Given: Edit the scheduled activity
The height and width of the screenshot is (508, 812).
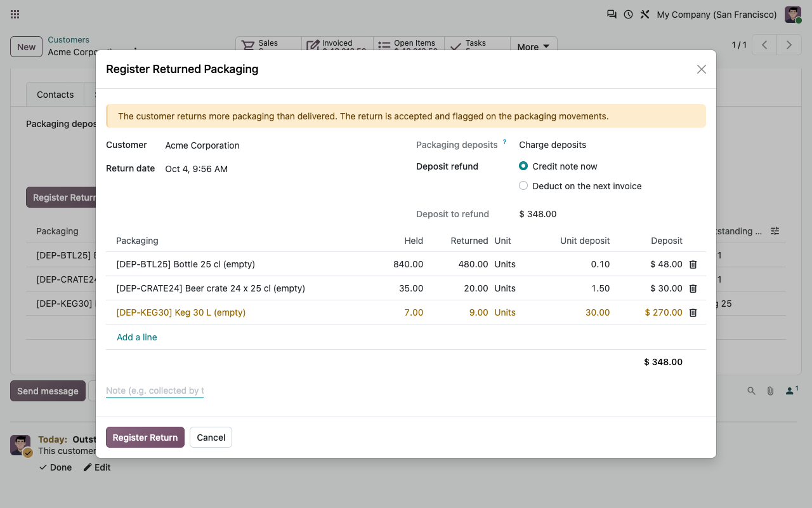Looking at the screenshot, I should coord(97,467).
